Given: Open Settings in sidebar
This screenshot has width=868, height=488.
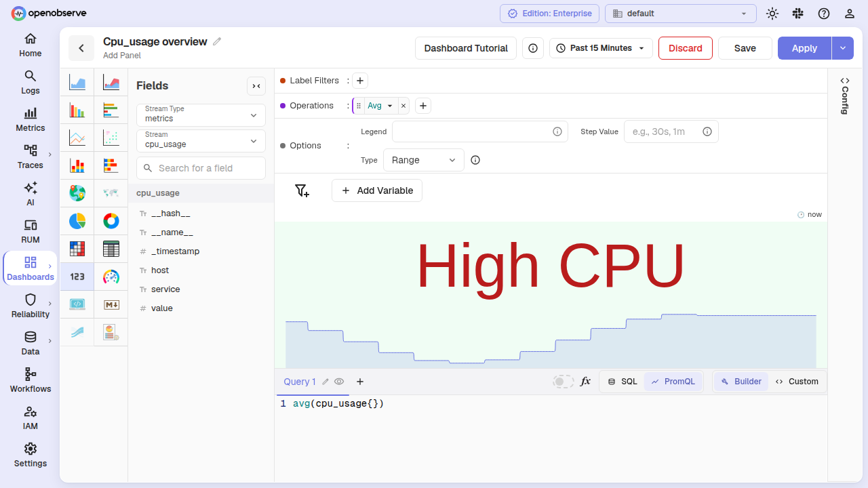Looking at the screenshot, I should click(31, 454).
